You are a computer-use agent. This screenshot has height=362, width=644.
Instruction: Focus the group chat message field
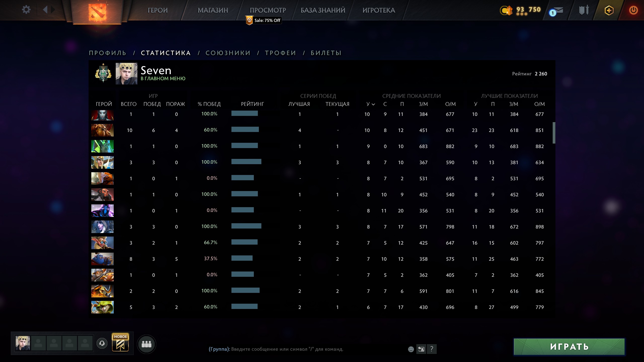306,349
